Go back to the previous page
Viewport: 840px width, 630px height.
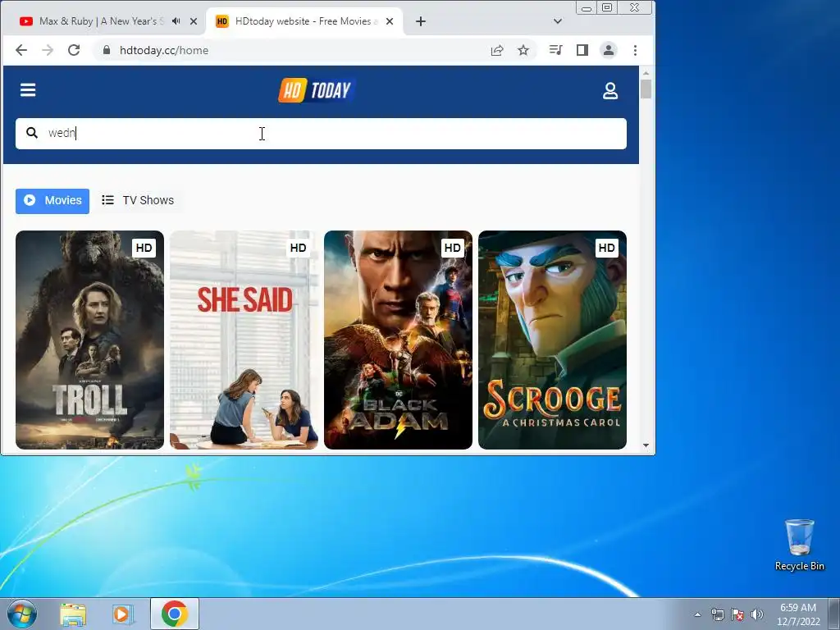(x=21, y=50)
